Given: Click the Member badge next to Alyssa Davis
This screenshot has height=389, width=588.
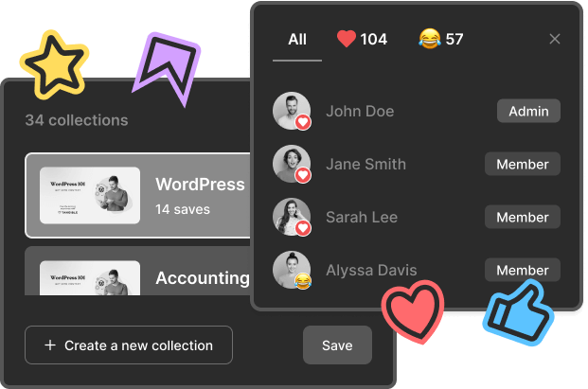Looking at the screenshot, I should click(x=523, y=270).
